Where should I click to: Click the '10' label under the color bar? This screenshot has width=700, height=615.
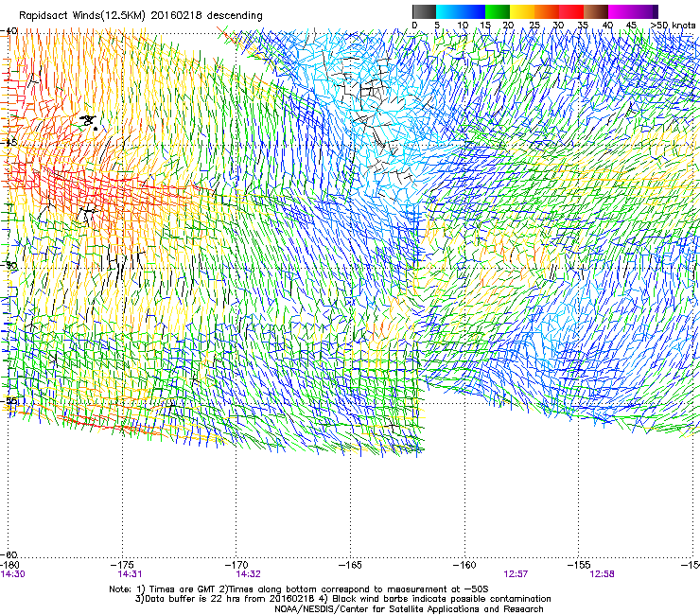[x=463, y=26]
